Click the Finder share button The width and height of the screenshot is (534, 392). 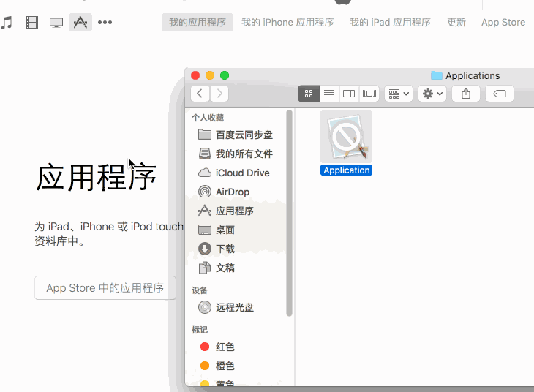tap(466, 94)
